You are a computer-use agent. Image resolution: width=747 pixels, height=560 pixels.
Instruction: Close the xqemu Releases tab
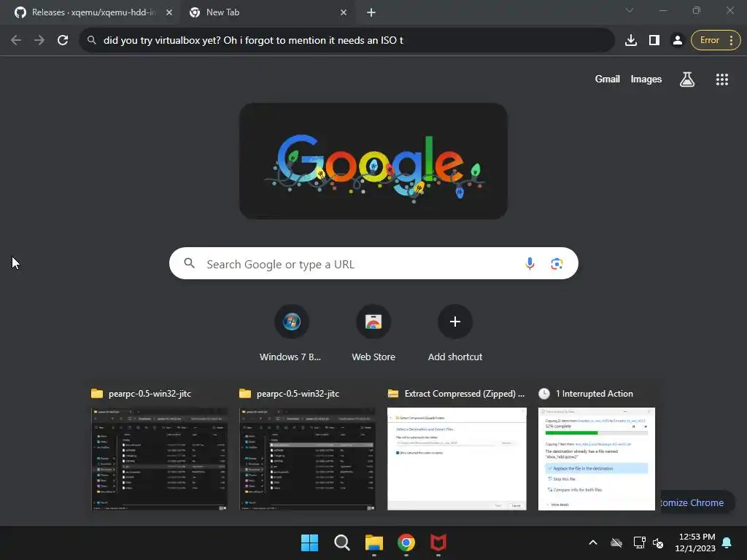169,12
